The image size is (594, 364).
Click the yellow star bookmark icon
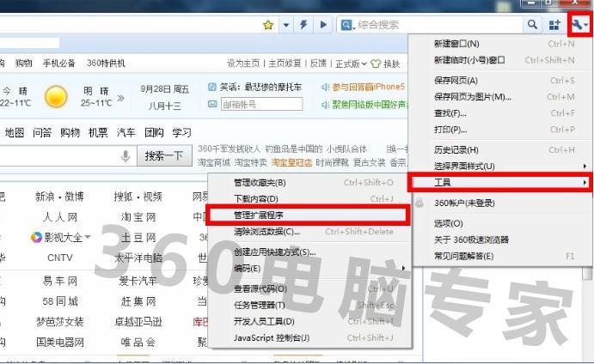[268, 25]
